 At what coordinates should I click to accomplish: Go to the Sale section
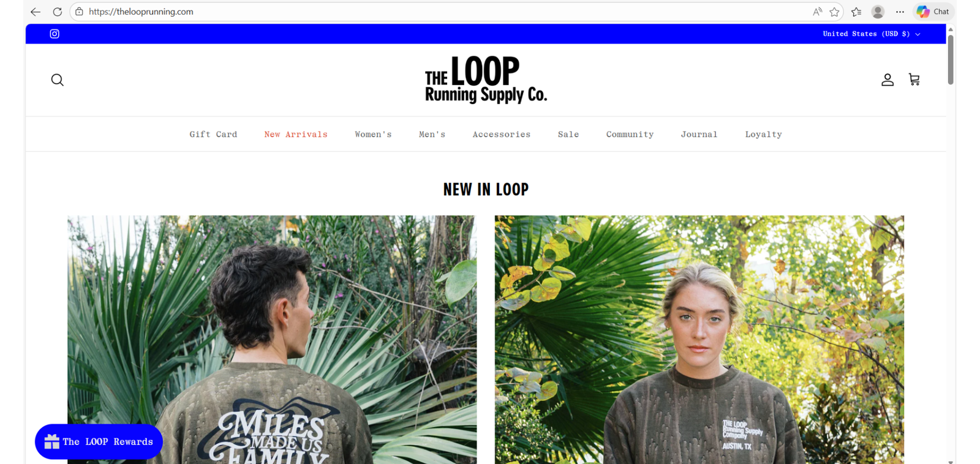(x=568, y=134)
